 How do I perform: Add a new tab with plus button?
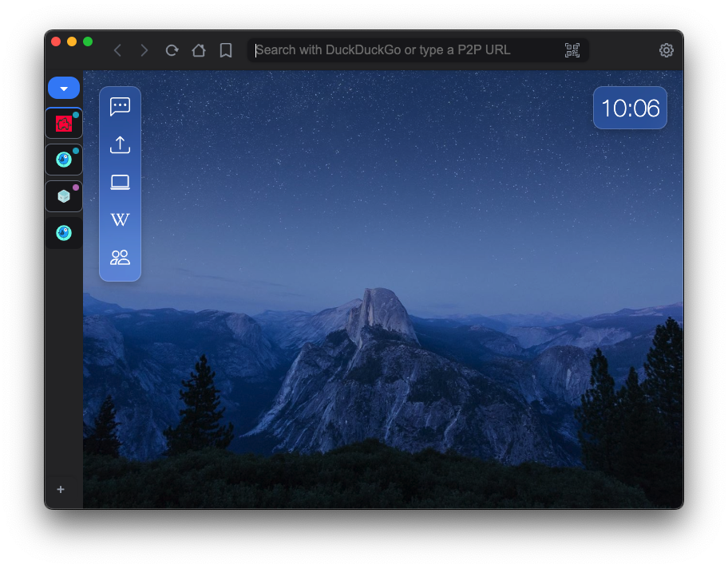(61, 489)
